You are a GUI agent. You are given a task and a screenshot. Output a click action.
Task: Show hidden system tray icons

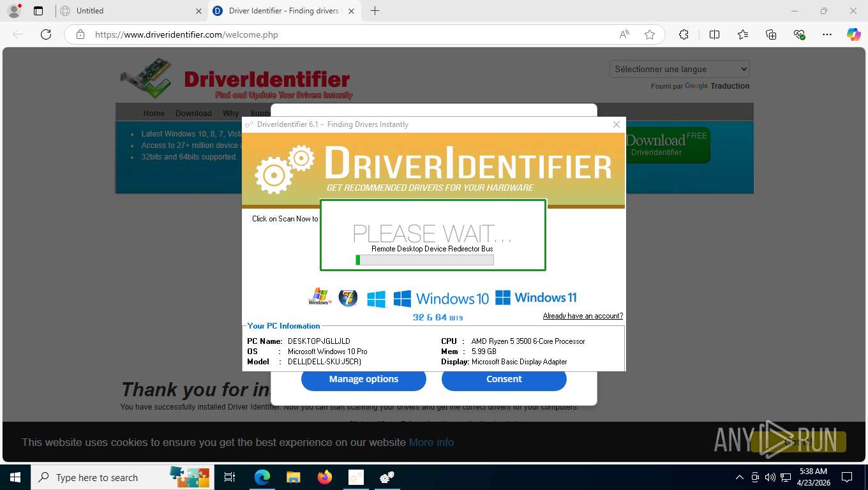click(740, 477)
